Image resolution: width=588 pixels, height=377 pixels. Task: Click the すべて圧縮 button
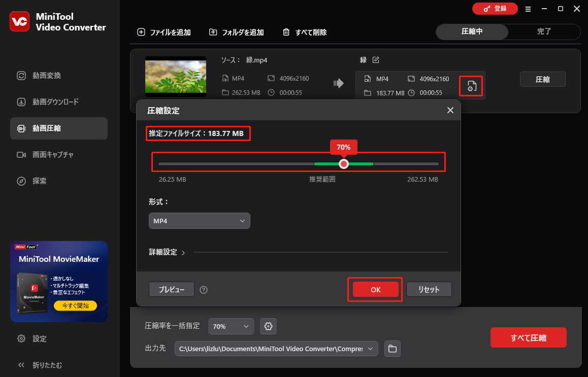click(x=529, y=337)
